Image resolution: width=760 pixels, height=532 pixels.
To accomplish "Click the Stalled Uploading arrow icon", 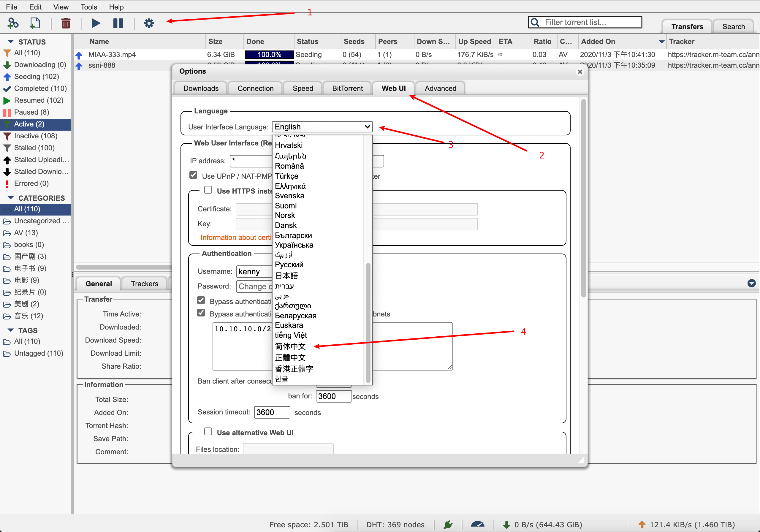I will (x=7, y=160).
